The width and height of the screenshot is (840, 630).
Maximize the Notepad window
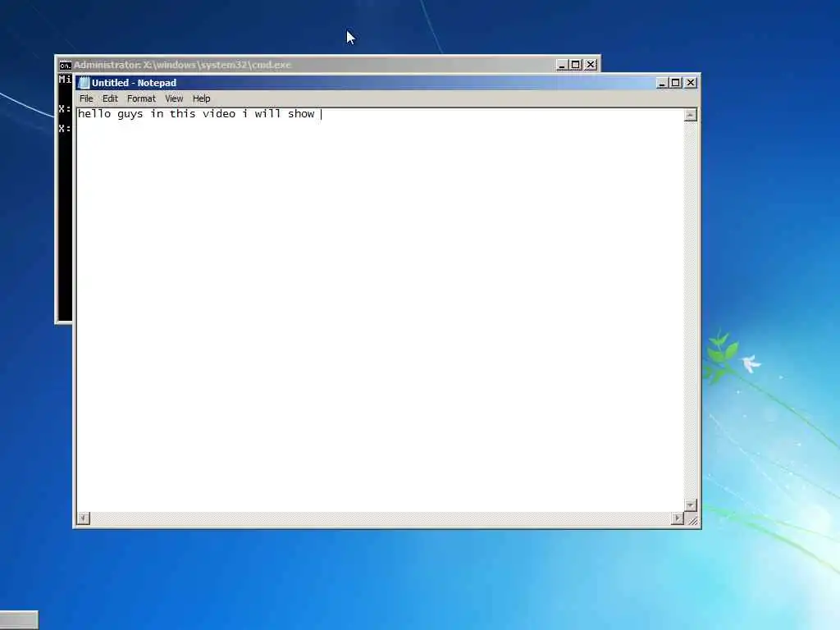676,83
